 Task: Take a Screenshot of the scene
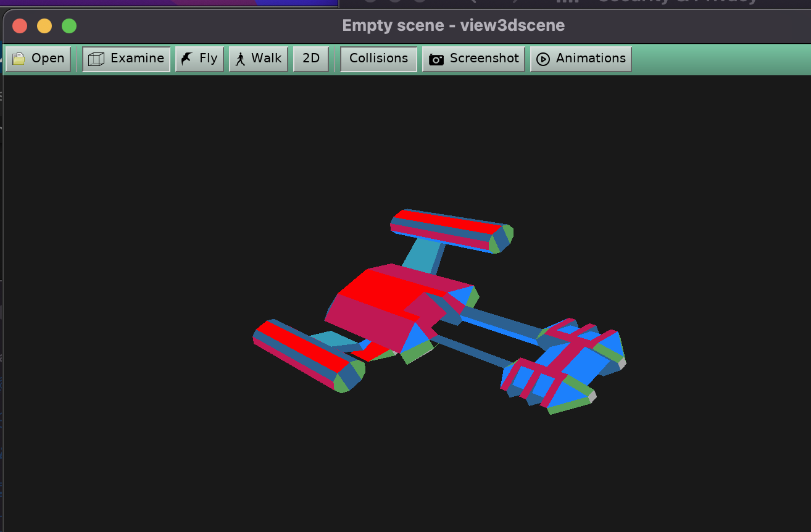(x=474, y=59)
